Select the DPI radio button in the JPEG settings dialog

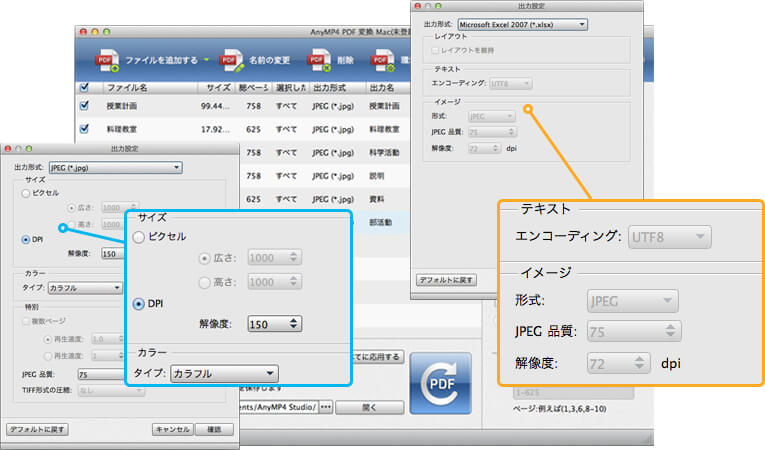(x=26, y=240)
